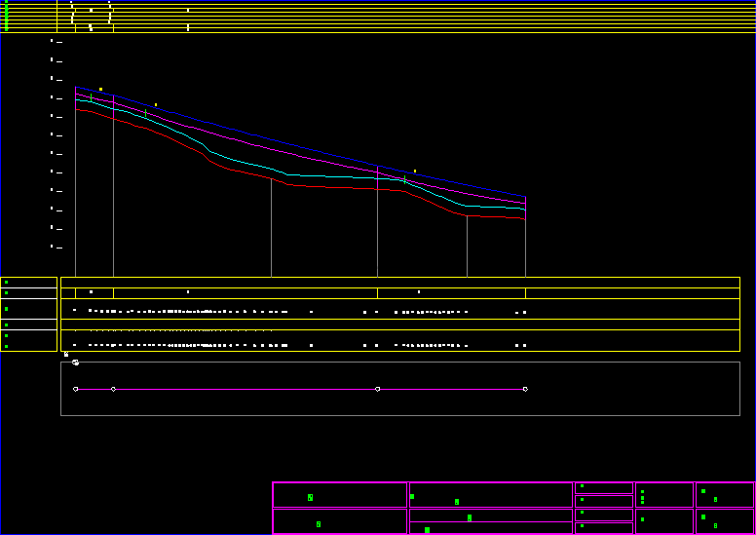Click the leftmost circle node on plan line

[x=75, y=389]
